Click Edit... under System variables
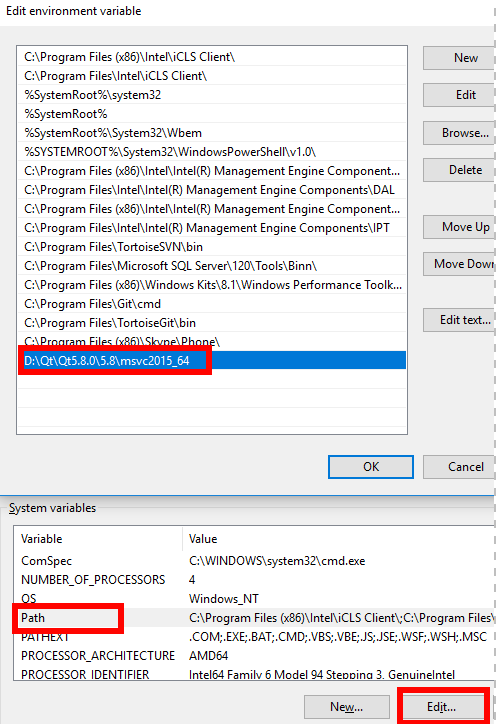This screenshot has height=724, width=496. [x=442, y=707]
